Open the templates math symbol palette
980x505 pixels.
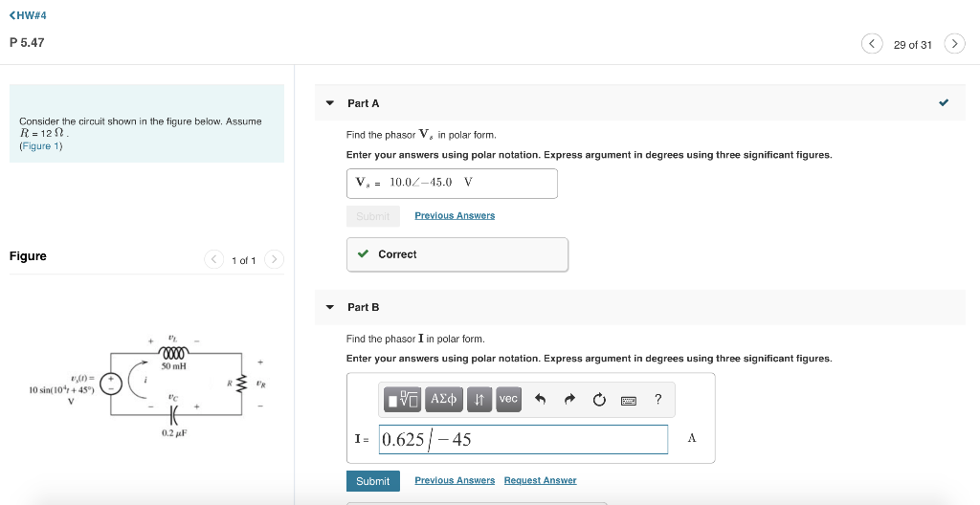click(403, 400)
